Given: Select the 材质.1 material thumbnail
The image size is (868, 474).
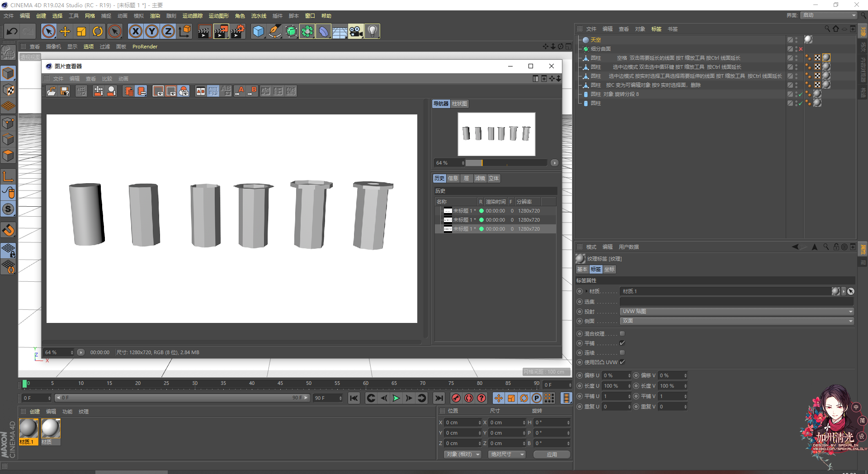Looking at the screenshot, I should (x=28, y=429).
